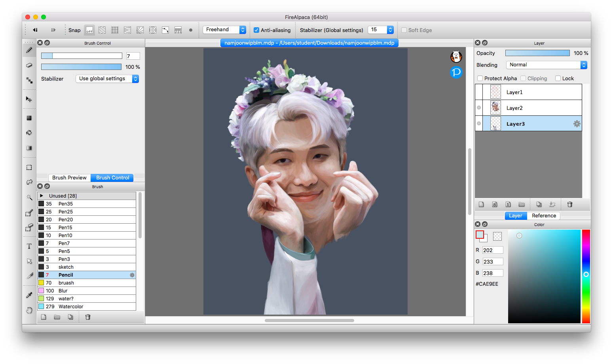The image size is (613, 364).
Task: Select the Gradient tool
Action: pos(29,148)
